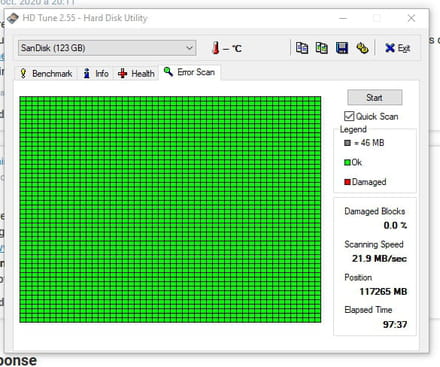Click the green Ok legend swatch
440x367 pixels.
347,162
